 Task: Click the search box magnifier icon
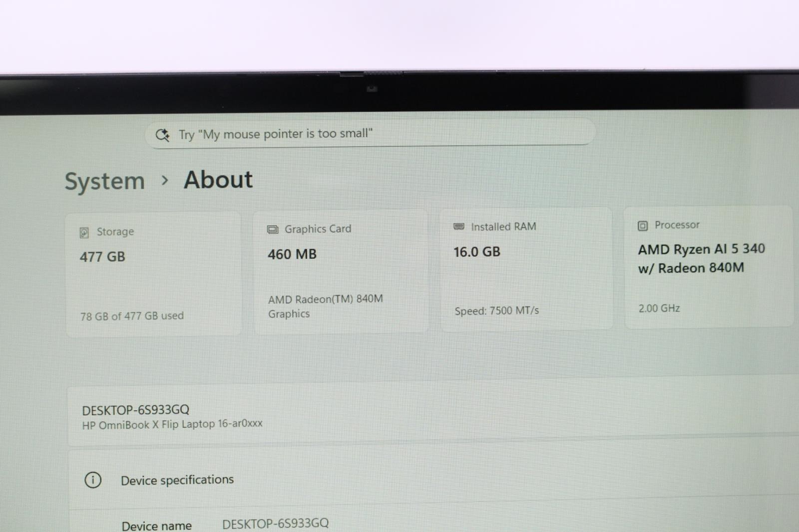163,135
